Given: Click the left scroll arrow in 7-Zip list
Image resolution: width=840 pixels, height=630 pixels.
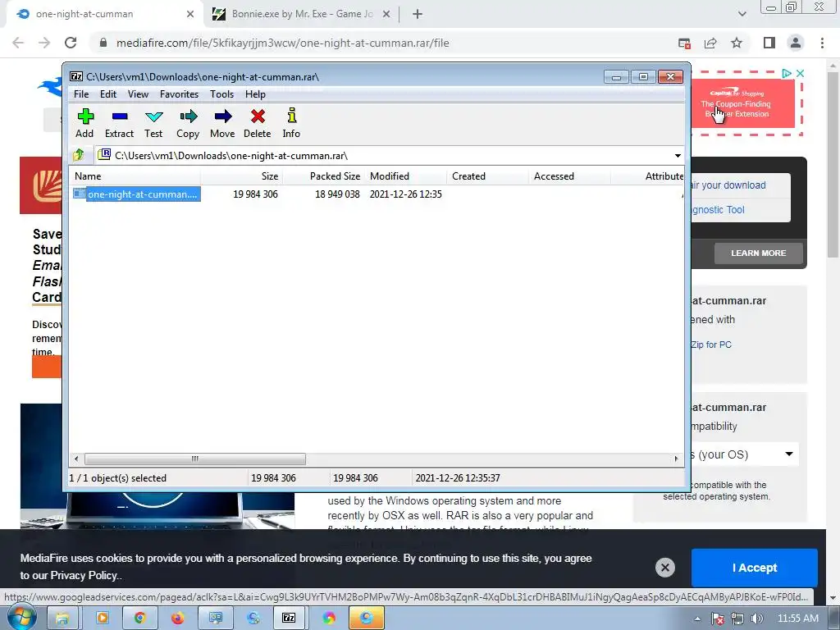Looking at the screenshot, I should (x=76, y=459).
